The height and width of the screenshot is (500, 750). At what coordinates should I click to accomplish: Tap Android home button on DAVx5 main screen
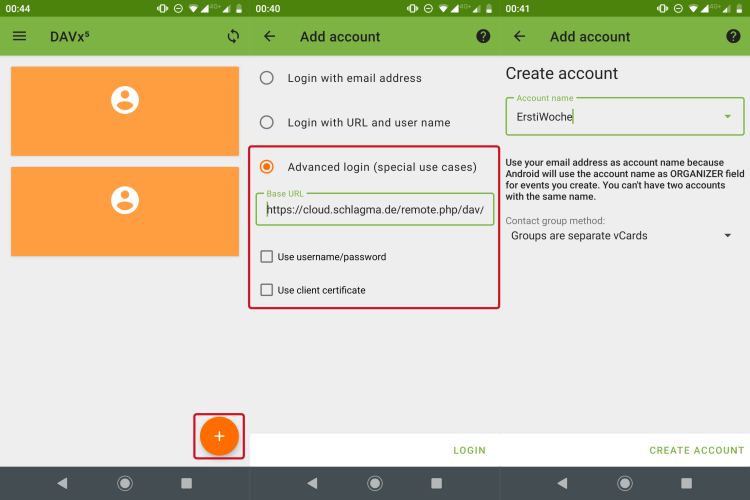125,483
